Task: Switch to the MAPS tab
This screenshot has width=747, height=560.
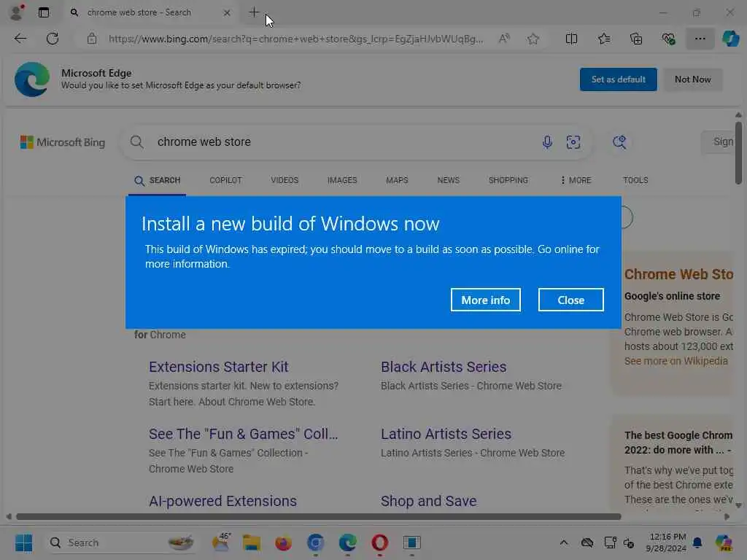Action: click(397, 181)
